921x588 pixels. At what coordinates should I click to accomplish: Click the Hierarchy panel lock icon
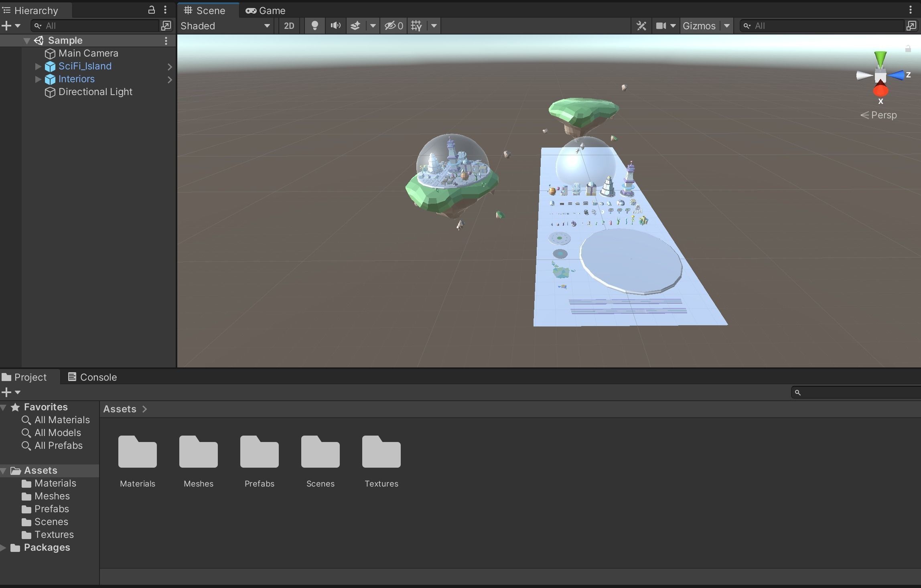click(x=152, y=10)
